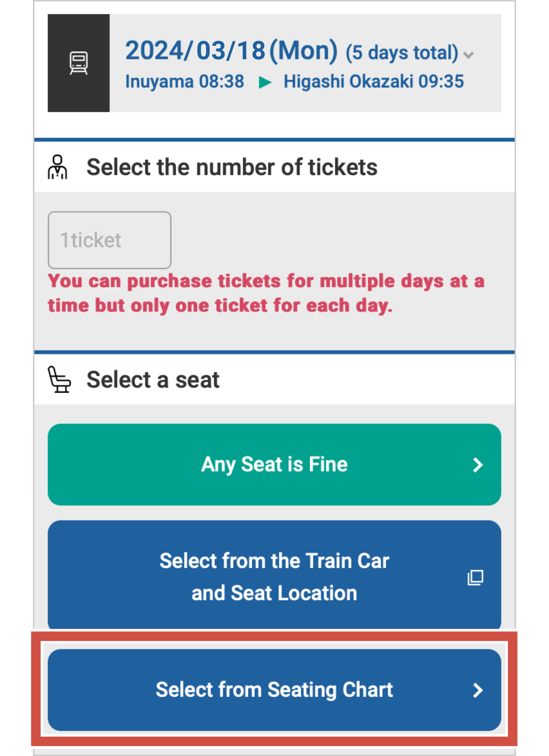Image resolution: width=549 pixels, height=756 pixels.
Task: Open the 1ticket quantity selector
Action: coord(109,240)
